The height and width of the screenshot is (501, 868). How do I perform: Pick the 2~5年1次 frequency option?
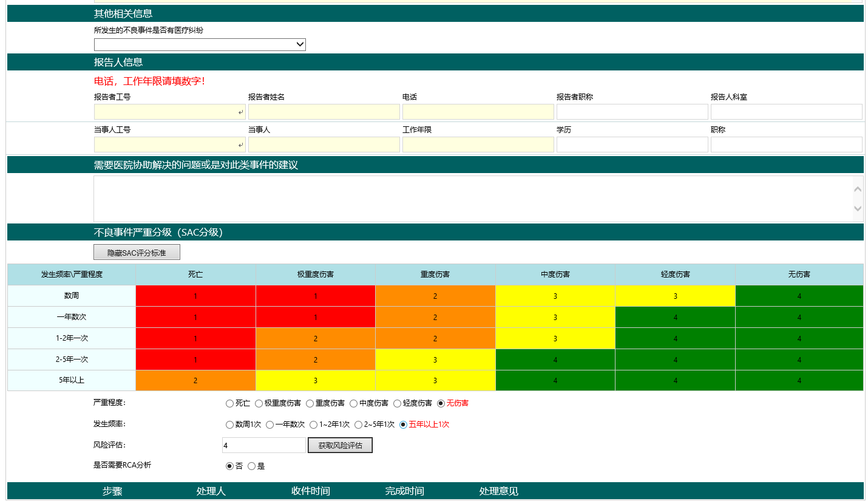358,424
